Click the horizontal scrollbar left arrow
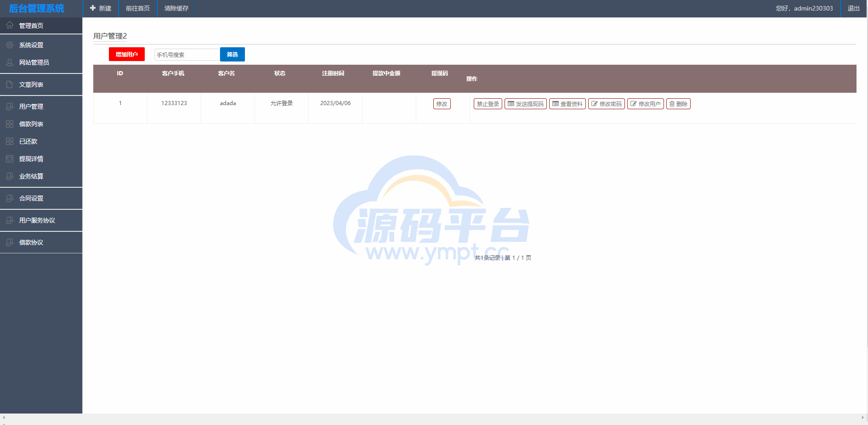868x425 pixels. pyautogui.click(x=4, y=417)
